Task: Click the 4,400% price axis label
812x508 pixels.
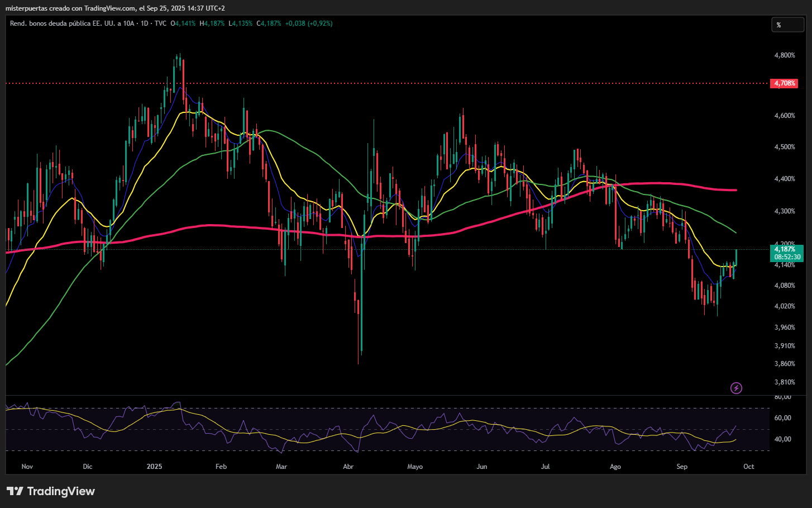Action: tap(785, 179)
